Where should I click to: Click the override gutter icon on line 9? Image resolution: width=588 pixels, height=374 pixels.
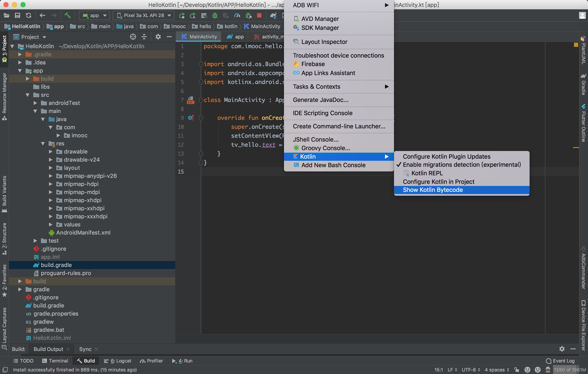point(191,118)
